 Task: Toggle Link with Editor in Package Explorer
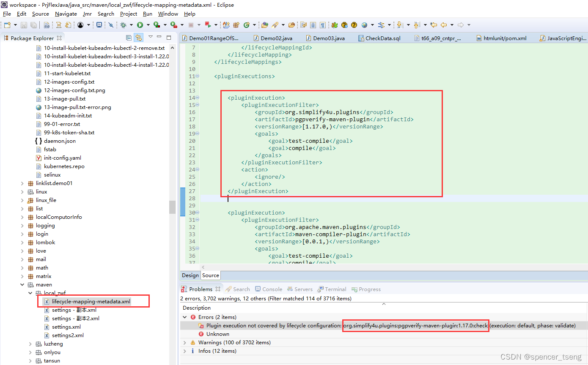[138, 38]
